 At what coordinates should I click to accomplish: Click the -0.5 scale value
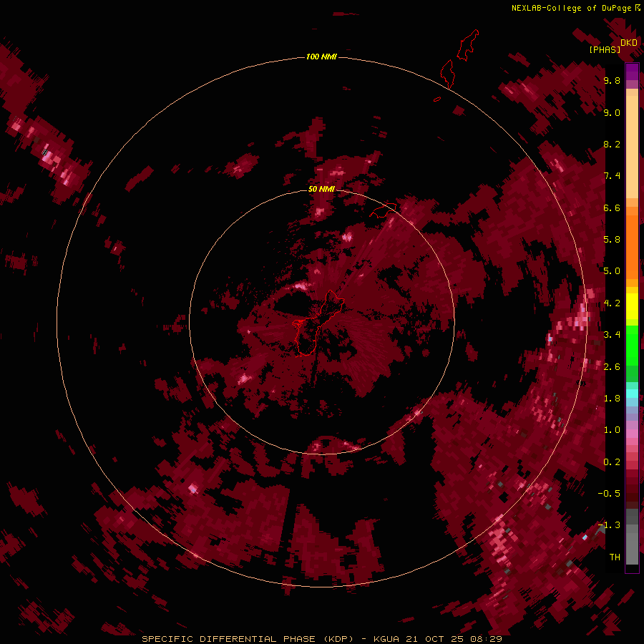pyautogui.click(x=609, y=494)
